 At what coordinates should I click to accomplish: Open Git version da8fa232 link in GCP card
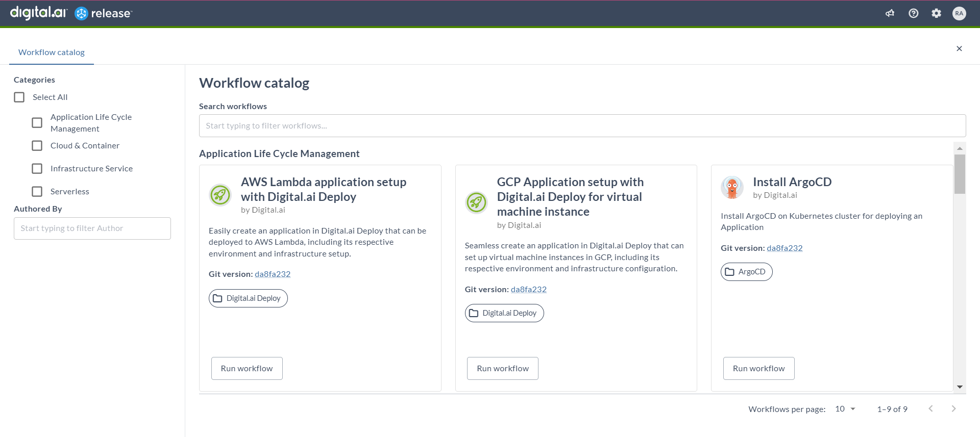click(x=529, y=290)
